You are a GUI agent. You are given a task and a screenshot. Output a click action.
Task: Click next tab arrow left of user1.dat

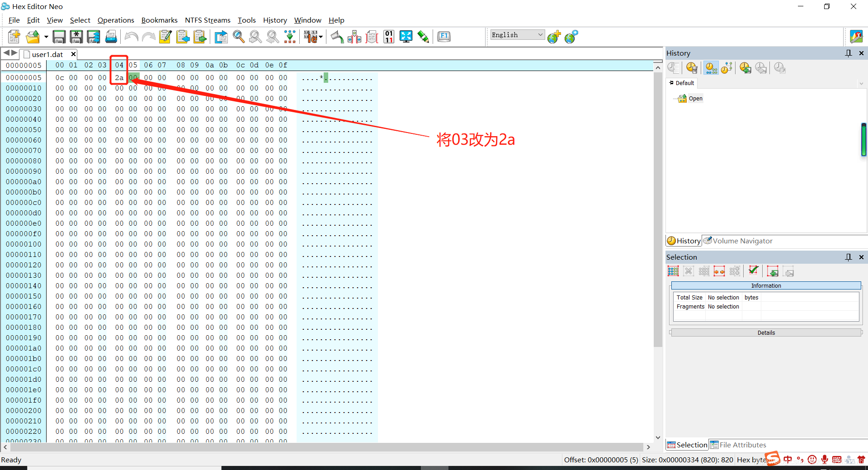14,53
